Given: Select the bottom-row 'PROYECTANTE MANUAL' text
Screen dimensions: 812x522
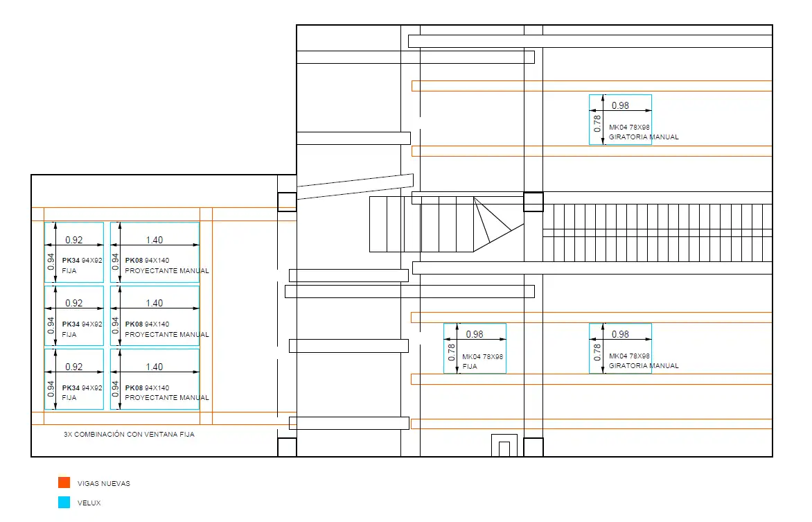Looking at the screenshot, I should pyautogui.click(x=167, y=398).
